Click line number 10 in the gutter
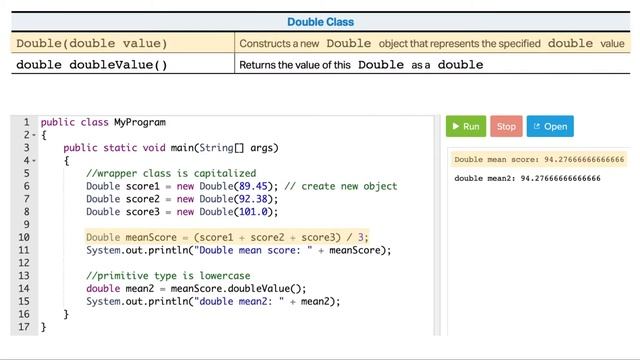The width and height of the screenshot is (640, 360). 24,238
